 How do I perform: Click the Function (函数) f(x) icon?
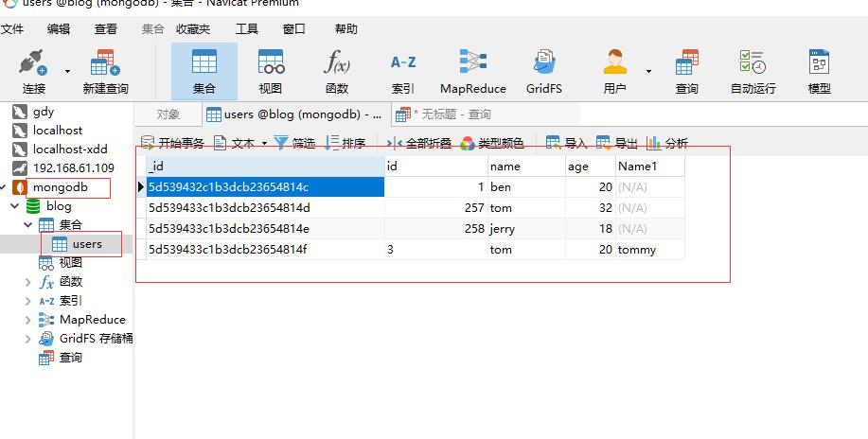337,62
